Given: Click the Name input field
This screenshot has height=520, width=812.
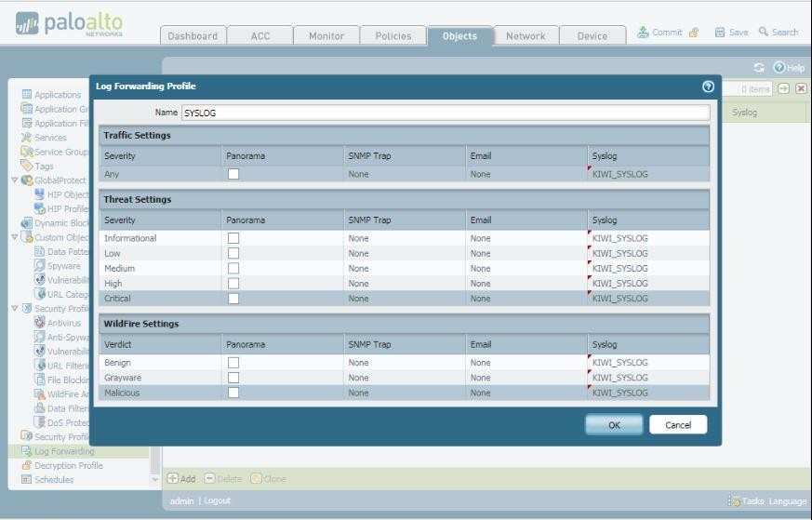Looking at the screenshot, I should pyautogui.click(x=445, y=113).
